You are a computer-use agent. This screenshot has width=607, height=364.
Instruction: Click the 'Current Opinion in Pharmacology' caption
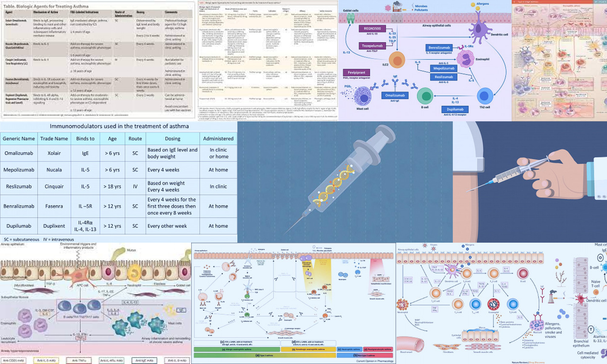375,361
